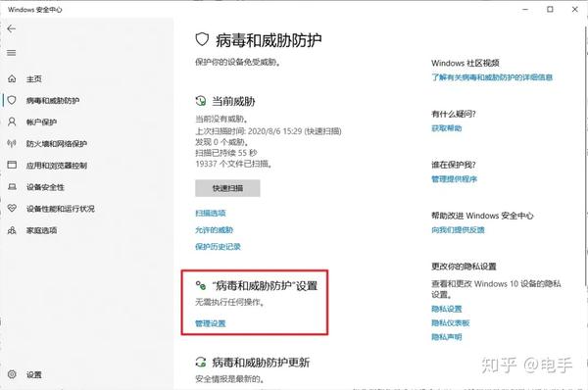
Task: Click the home icon beside 主页
Action: 12,78
